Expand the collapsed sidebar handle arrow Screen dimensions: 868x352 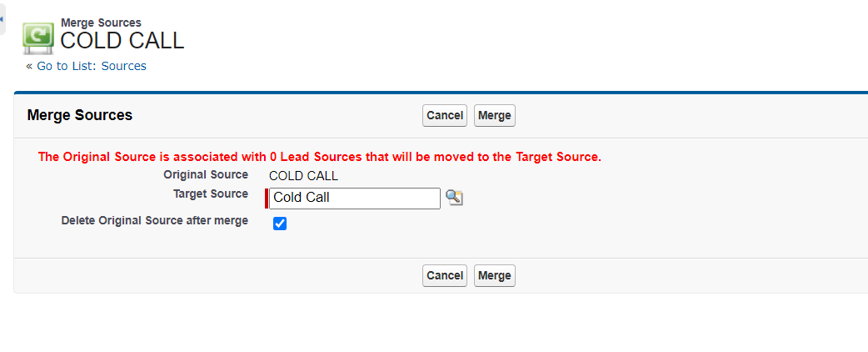click(x=2, y=19)
